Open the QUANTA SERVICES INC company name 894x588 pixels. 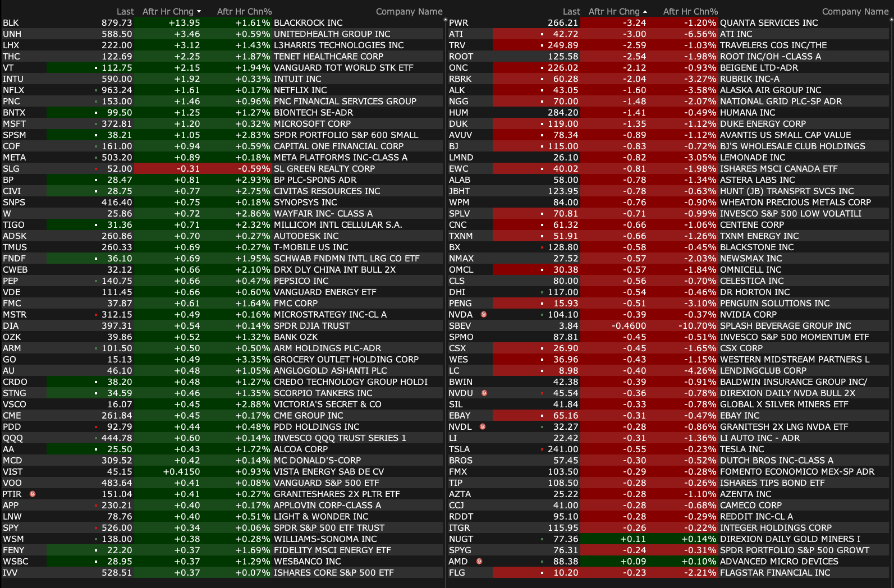(768, 23)
